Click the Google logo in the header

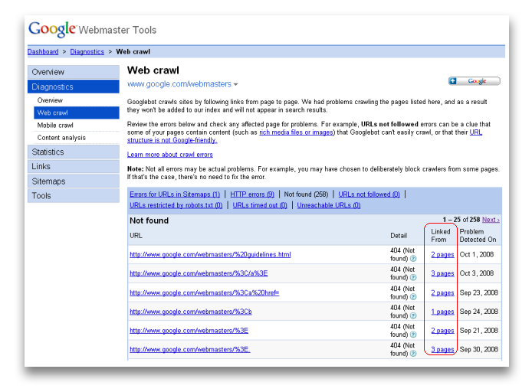[52, 29]
